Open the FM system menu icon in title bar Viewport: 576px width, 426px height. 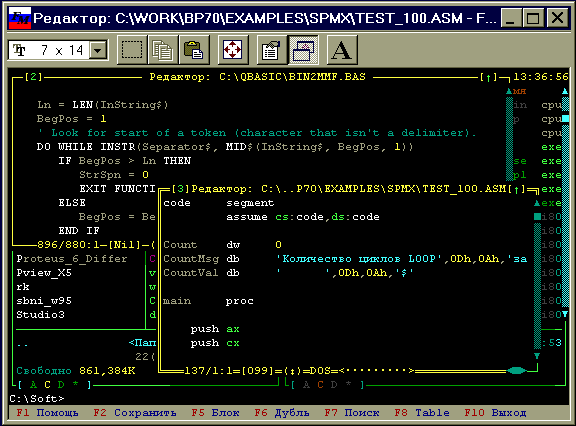coord(19,18)
